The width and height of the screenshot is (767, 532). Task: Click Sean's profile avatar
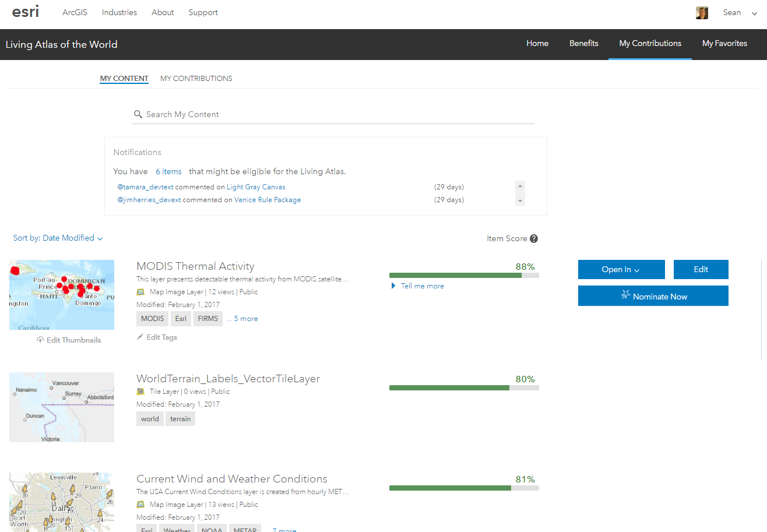point(702,13)
